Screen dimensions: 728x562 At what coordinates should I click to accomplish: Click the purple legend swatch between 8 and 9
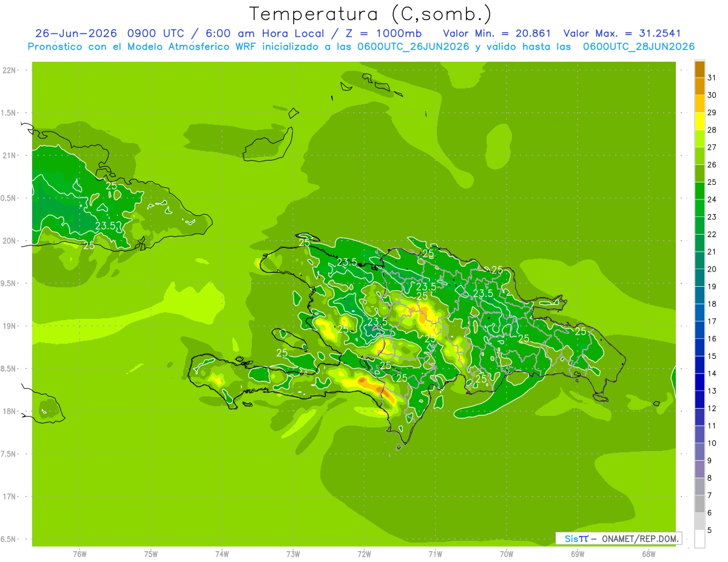[x=699, y=469]
